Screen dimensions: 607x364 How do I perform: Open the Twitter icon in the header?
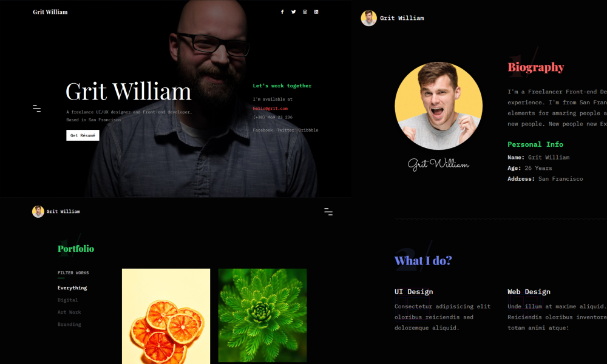pos(293,12)
